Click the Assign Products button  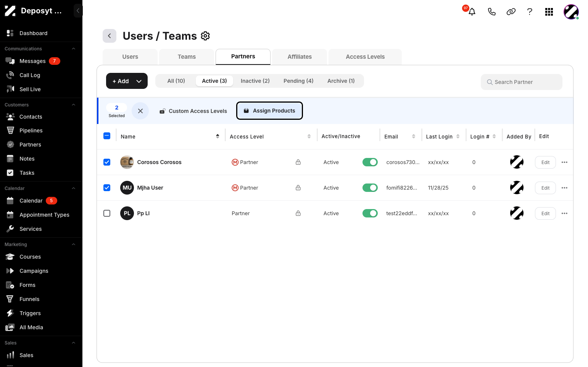pyautogui.click(x=269, y=111)
